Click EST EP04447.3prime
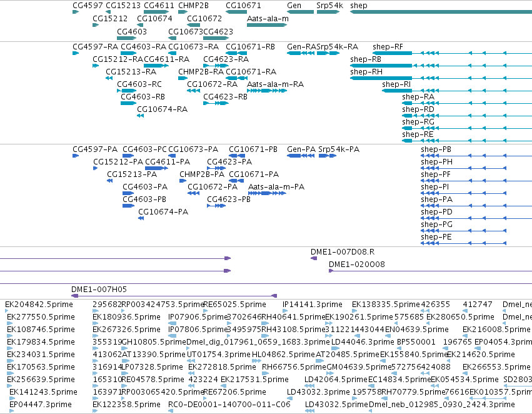The image size is (532, 414). click(41, 405)
